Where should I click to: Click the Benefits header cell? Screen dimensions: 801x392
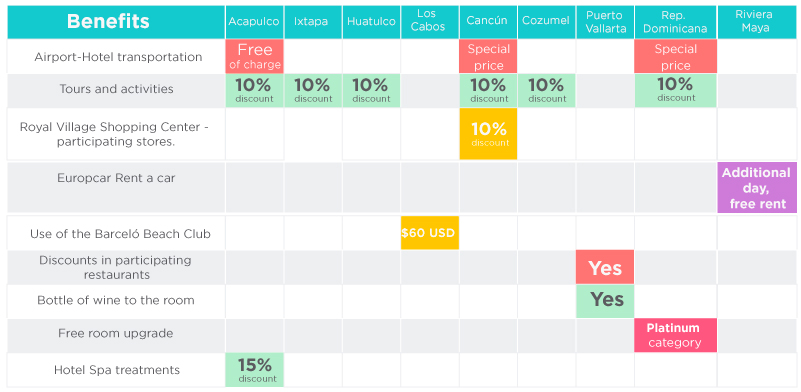116,22
